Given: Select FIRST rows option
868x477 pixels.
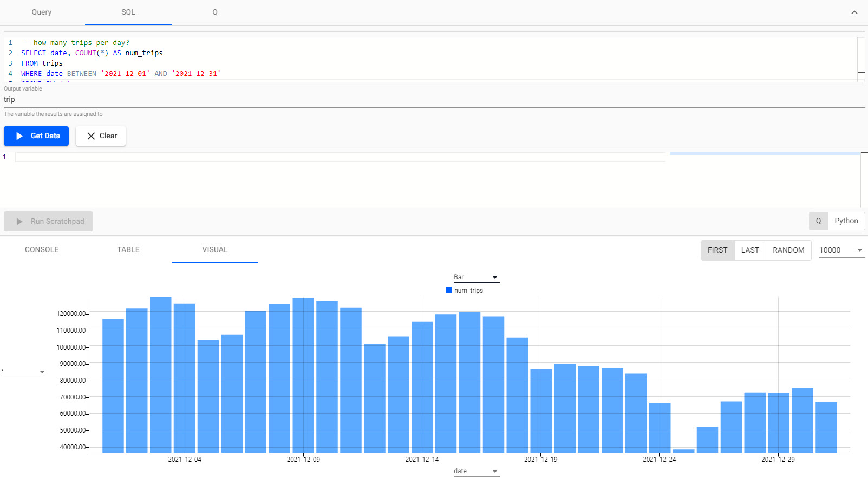Looking at the screenshot, I should click(717, 250).
